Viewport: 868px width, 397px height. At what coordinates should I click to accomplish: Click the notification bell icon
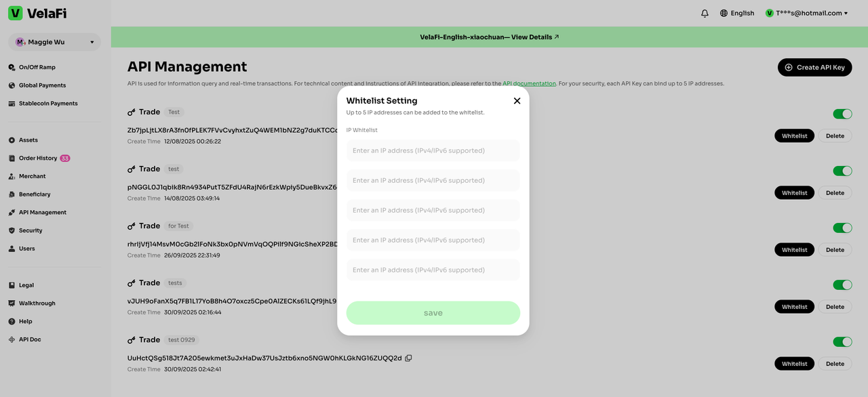point(705,13)
